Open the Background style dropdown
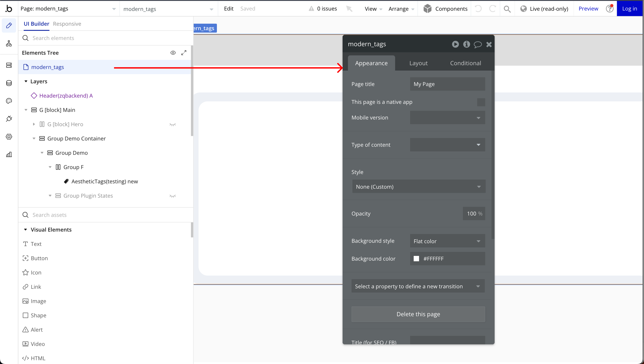This screenshot has width=644, height=364. tap(447, 241)
